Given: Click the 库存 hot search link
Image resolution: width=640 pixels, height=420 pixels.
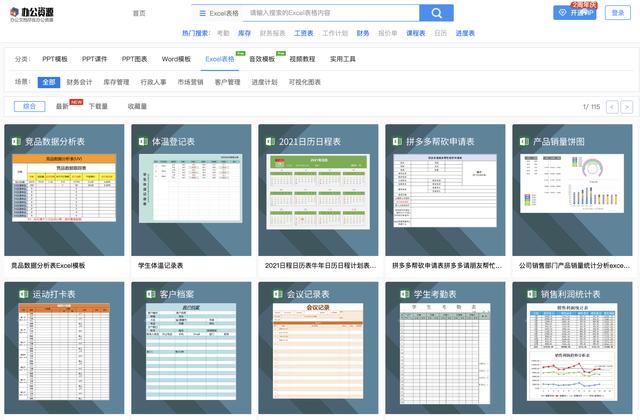Looking at the screenshot, I should pyautogui.click(x=245, y=33).
